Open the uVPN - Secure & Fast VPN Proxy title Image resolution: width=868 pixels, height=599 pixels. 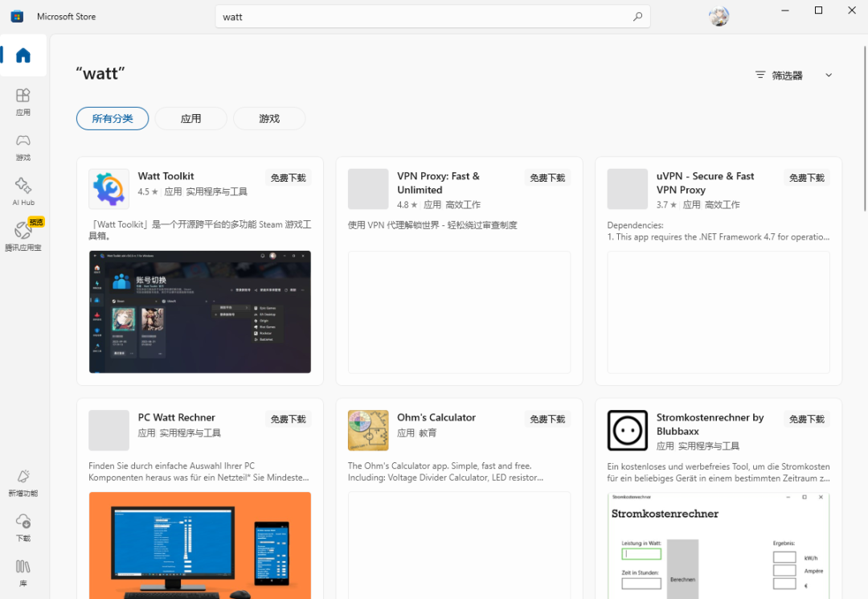point(706,183)
